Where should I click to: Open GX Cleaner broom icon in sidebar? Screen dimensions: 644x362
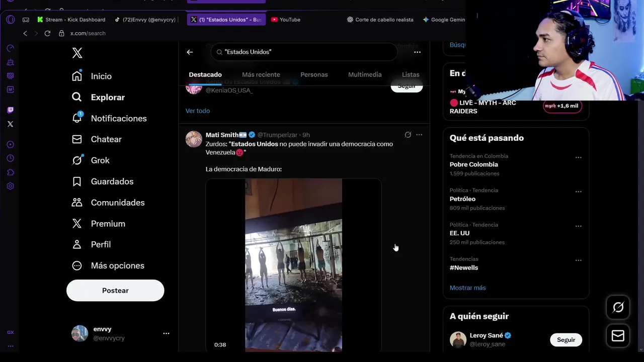(11, 62)
